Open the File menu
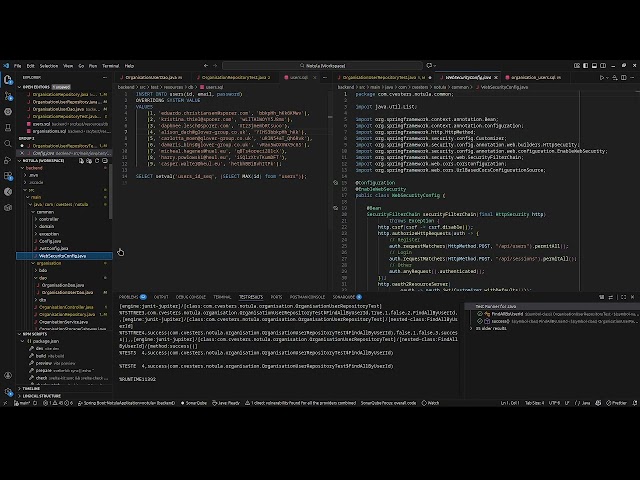640x480 pixels. (18, 66)
